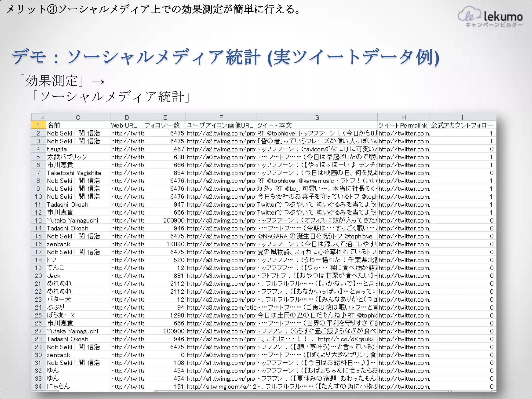This screenshot has height=399, width=532.
Task: Select column E header
Action: click(x=165, y=117)
